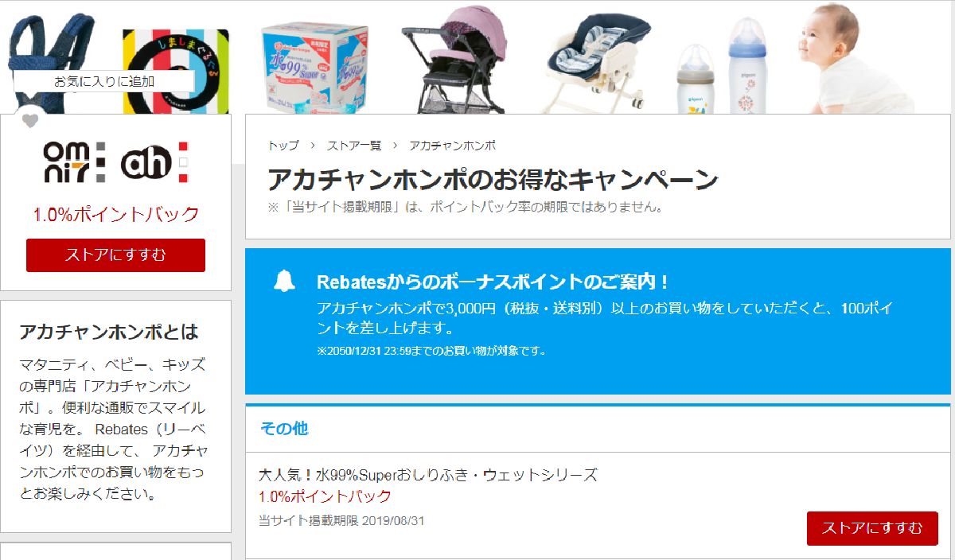Click 1.0%ポイントバック in the campaign row
Viewport: 955px width, 560px height.
(325, 496)
